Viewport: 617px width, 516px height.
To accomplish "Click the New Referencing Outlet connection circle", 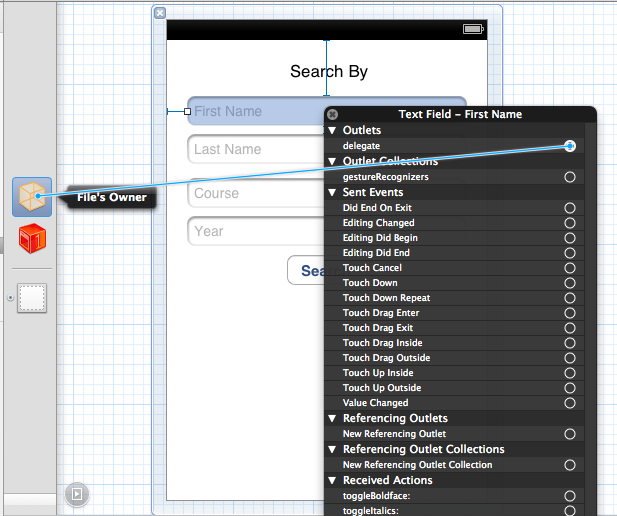I will [570, 434].
